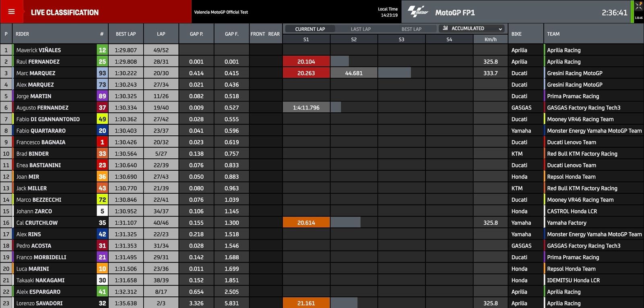The image size is (644, 308).
Task: Open the hamburger menu
Action: click(x=11, y=12)
